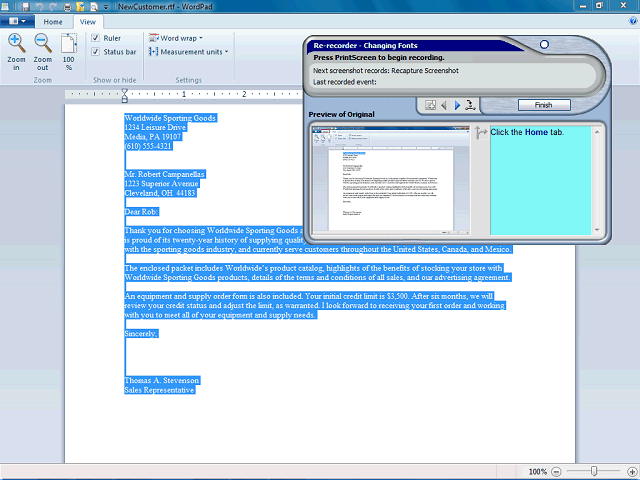The image size is (640, 480).
Task: Click the 'Sincerely,' closing line
Action: 140,334
